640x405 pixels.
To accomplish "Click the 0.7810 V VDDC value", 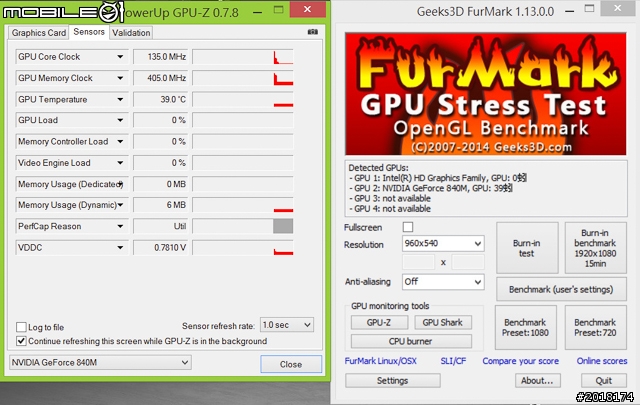I will click(160, 247).
